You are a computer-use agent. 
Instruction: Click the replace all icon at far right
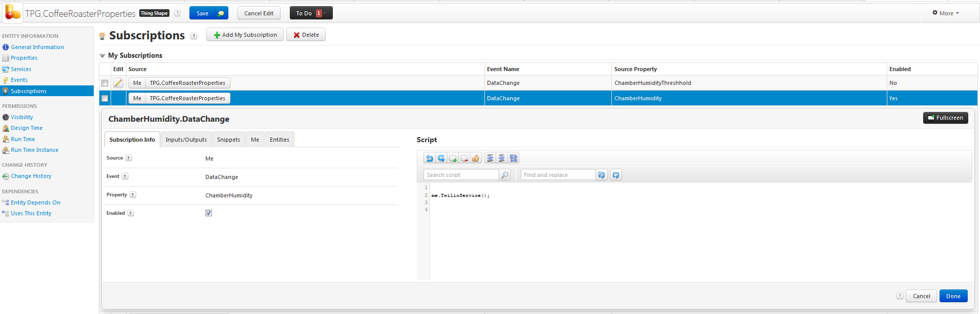tap(616, 175)
